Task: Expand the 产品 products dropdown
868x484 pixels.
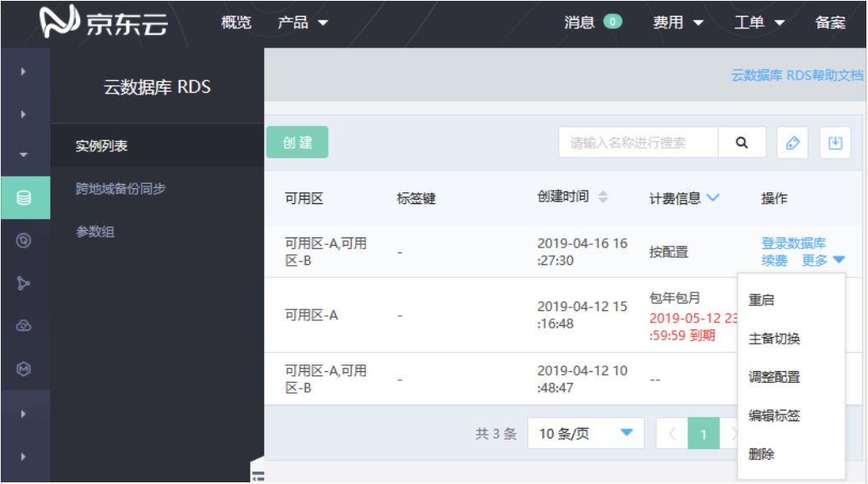Action: 302,22
